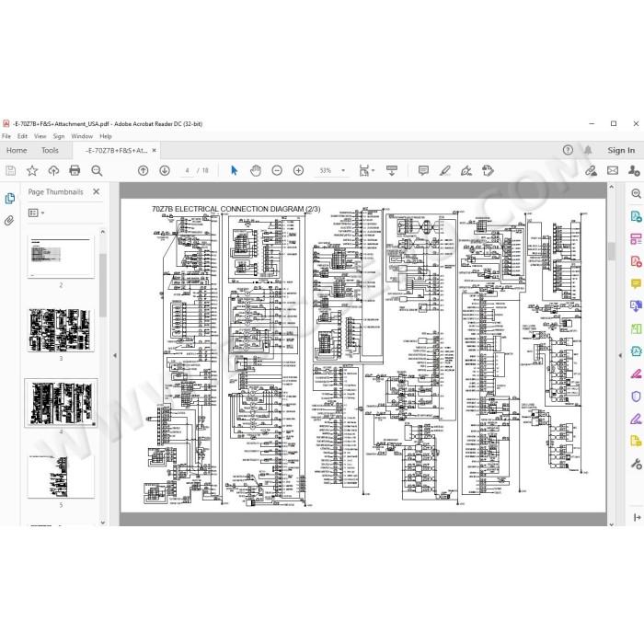Open the Edit menu
The height and width of the screenshot is (644, 644).
(22, 136)
